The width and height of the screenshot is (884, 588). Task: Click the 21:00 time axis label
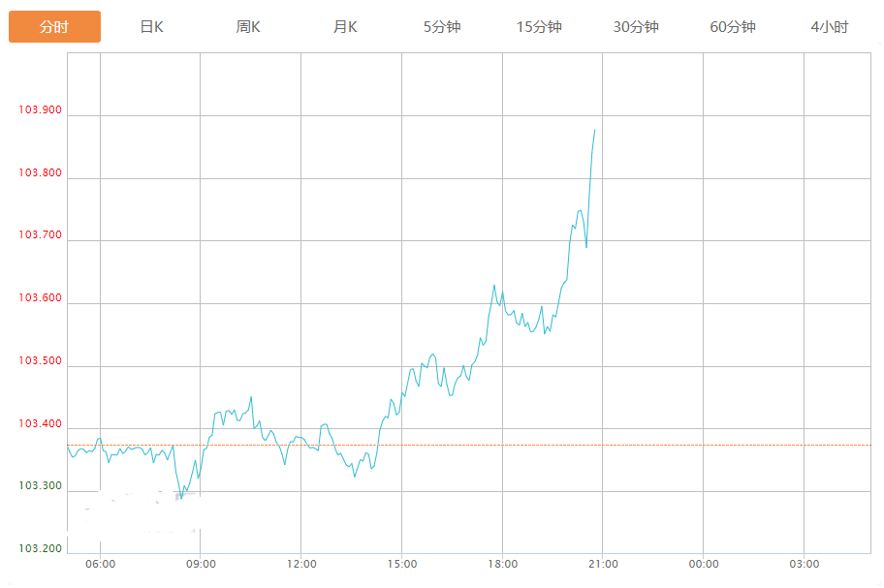603,565
